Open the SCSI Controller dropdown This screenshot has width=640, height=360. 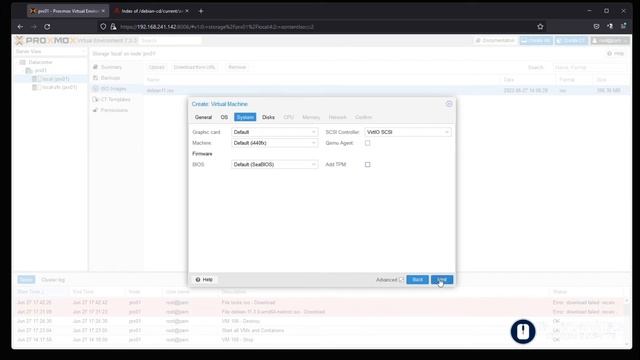coord(408,132)
